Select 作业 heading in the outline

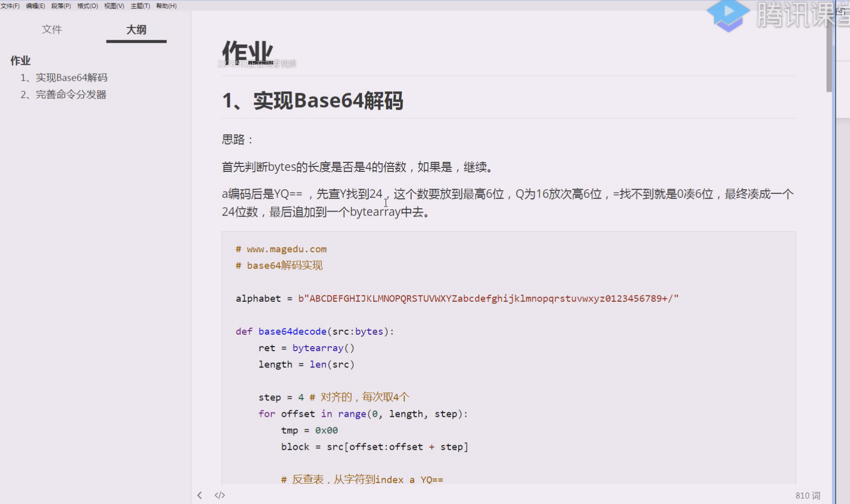point(20,61)
